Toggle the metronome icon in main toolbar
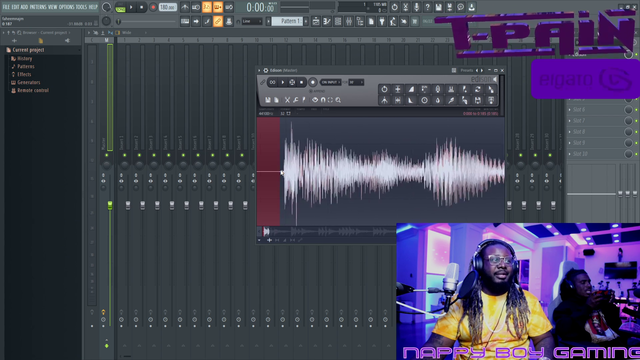 pos(185,7)
